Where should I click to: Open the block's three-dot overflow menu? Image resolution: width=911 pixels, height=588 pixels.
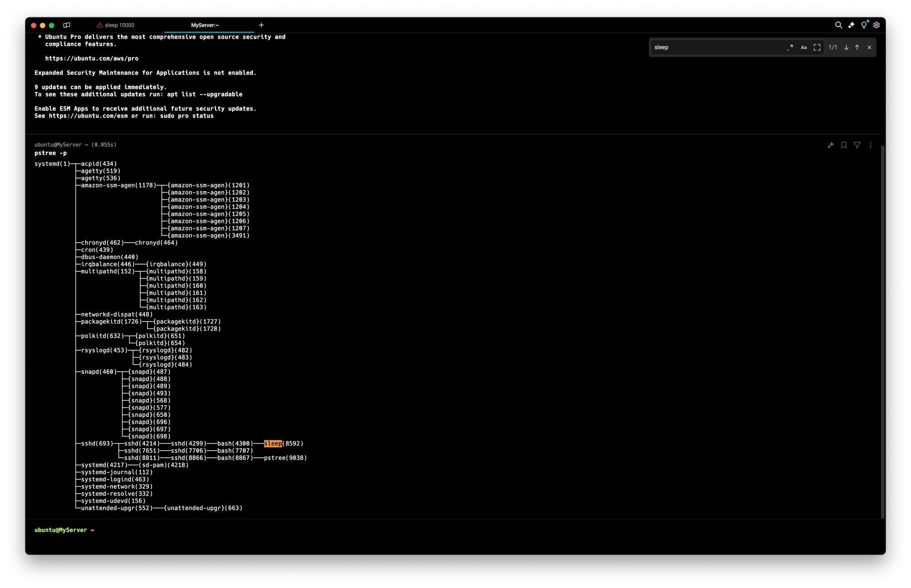click(x=870, y=145)
